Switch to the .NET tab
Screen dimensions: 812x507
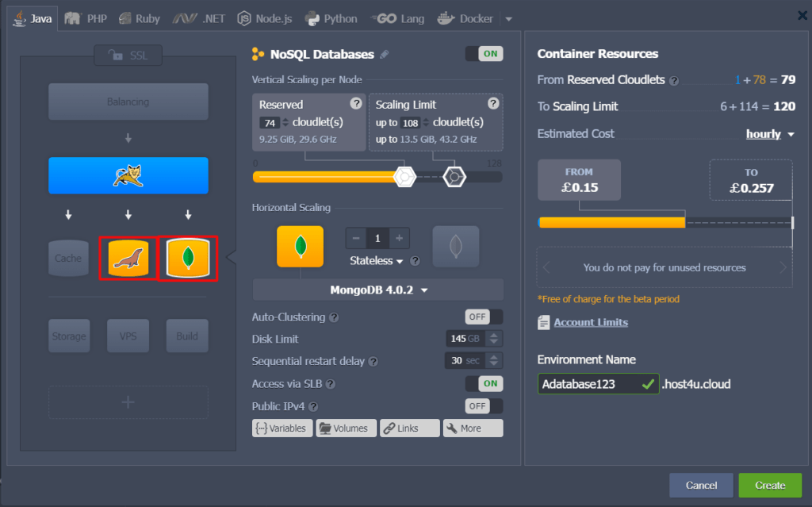pyautogui.click(x=199, y=19)
